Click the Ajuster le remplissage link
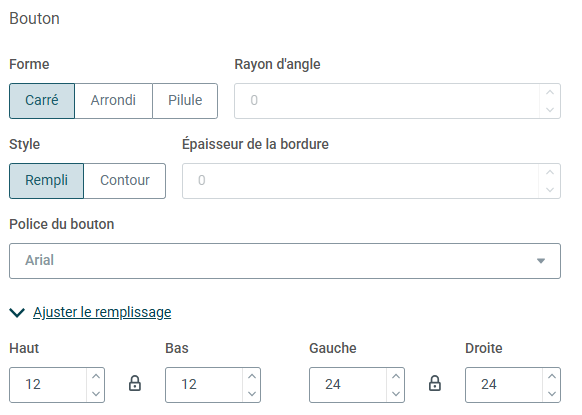The height and width of the screenshot is (415, 582). pyautogui.click(x=102, y=312)
